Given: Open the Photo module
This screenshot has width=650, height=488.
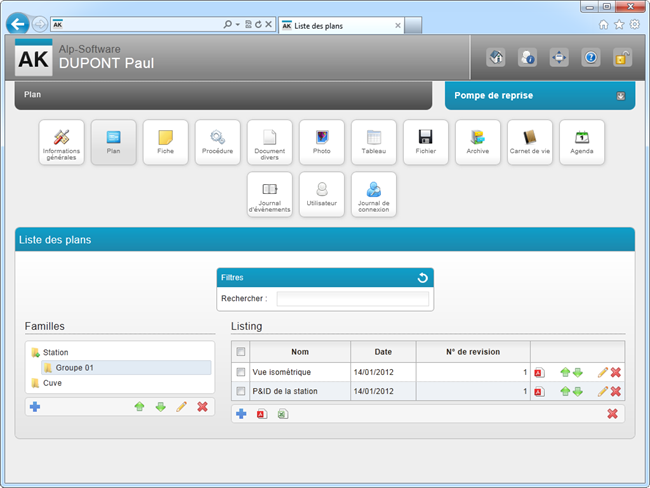Looking at the screenshot, I should click(321, 142).
